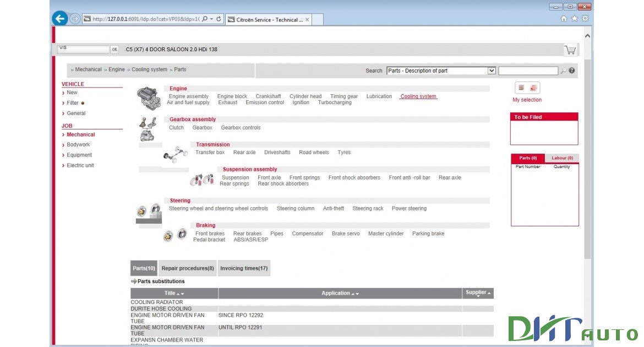Screen dimensions: 644x347
Task: Open browser favorites star
Action: point(574,19)
